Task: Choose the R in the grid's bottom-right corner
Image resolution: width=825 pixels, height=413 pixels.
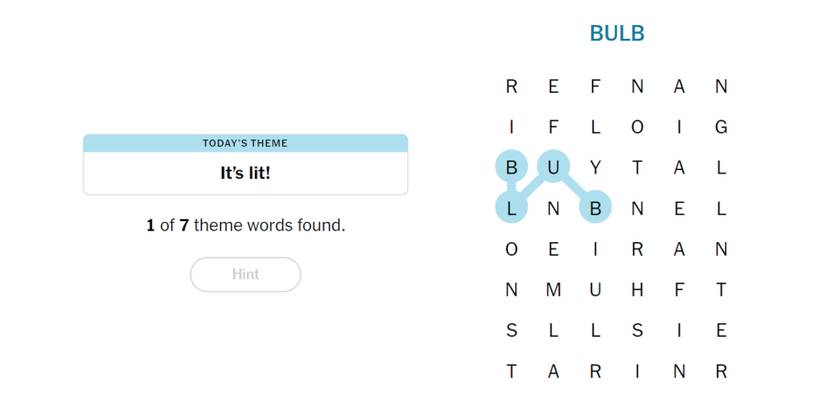Action: 721,372
